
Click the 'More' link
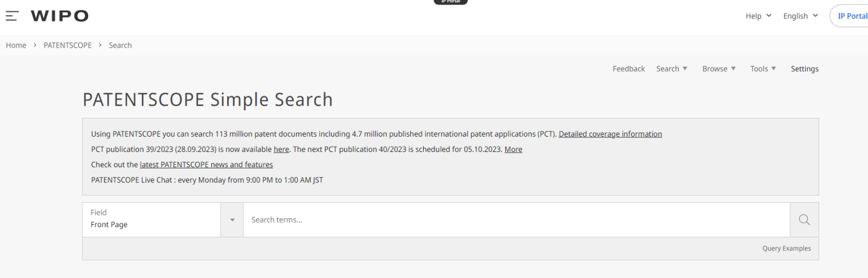point(513,149)
